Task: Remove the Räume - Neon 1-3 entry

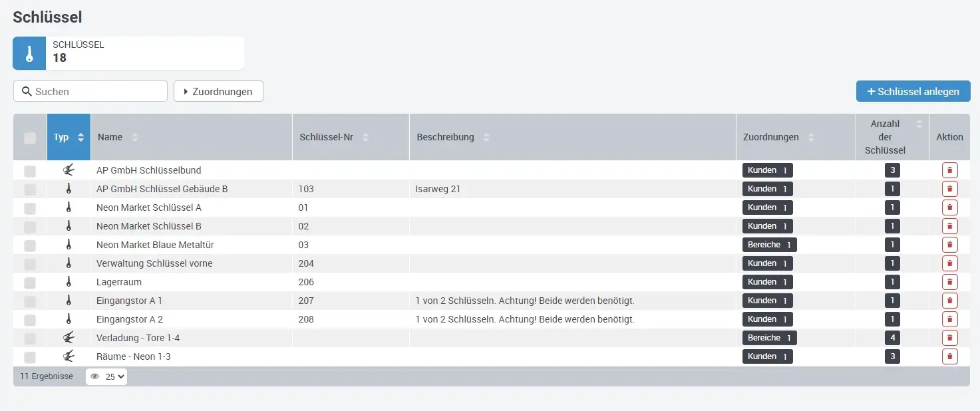Action: click(949, 356)
